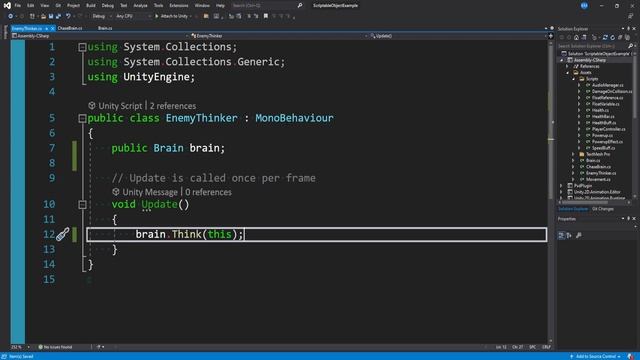Open the File menu
This screenshot has width=640, height=360.
pos(18,6)
